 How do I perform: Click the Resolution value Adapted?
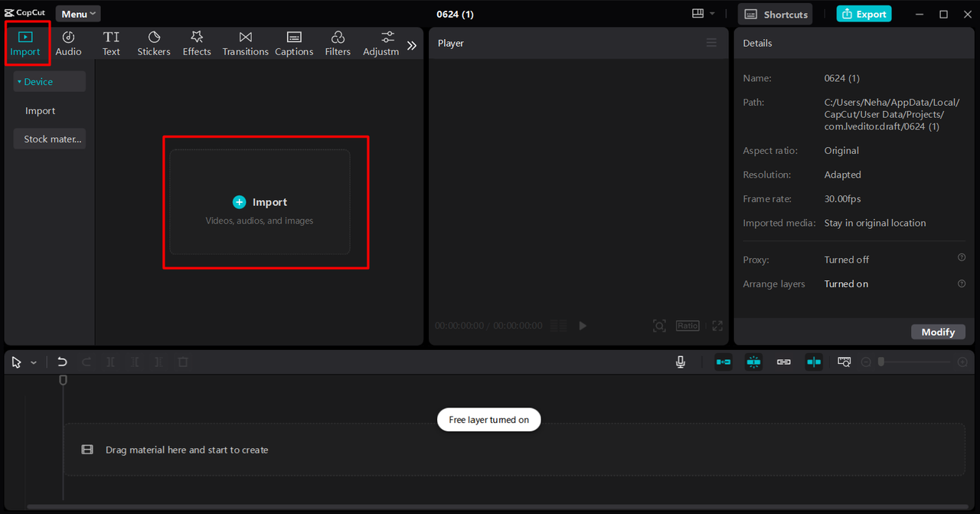(x=842, y=175)
